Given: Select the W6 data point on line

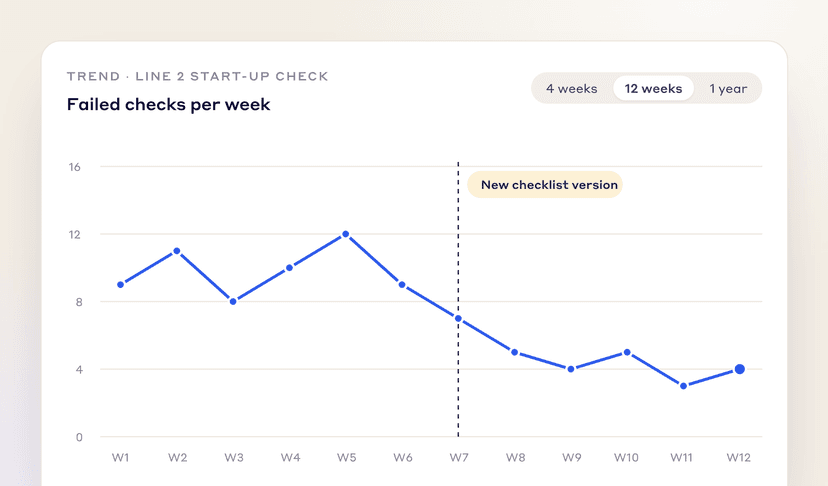Looking at the screenshot, I should (x=402, y=285).
